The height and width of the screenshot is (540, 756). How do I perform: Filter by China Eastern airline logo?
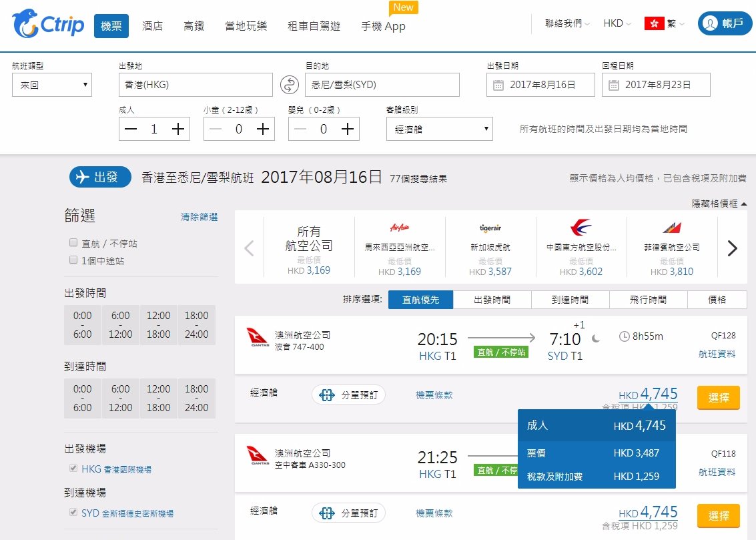(x=581, y=226)
